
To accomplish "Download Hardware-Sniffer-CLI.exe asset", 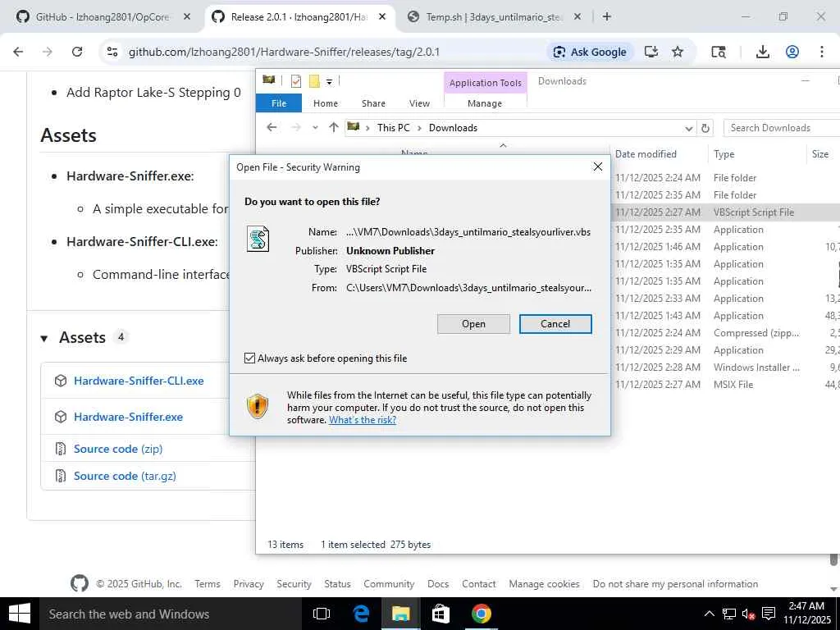I will pos(139,381).
